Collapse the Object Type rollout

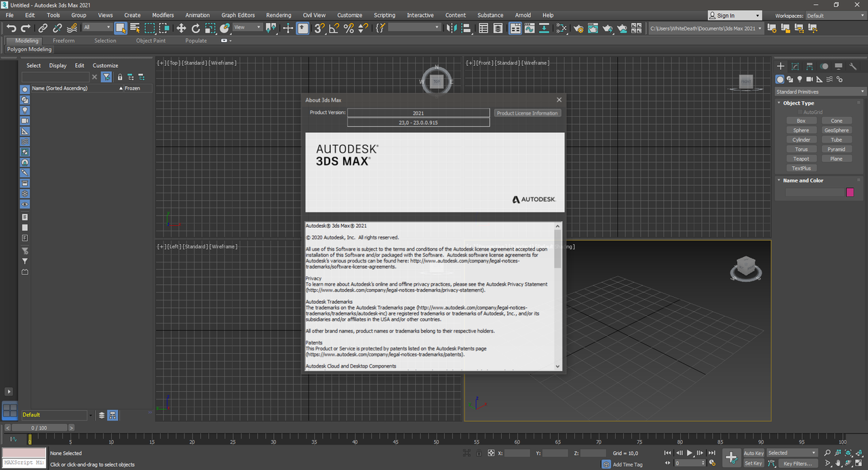click(798, 103)
